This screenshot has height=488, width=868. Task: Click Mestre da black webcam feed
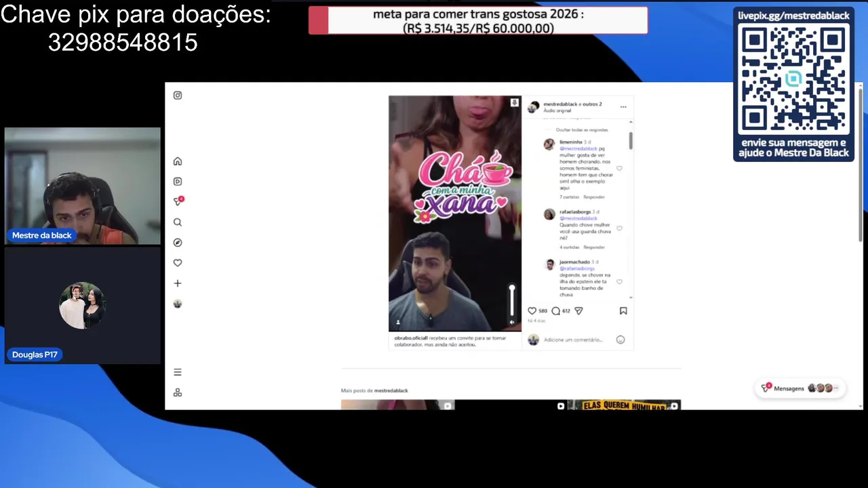(83, 186)
